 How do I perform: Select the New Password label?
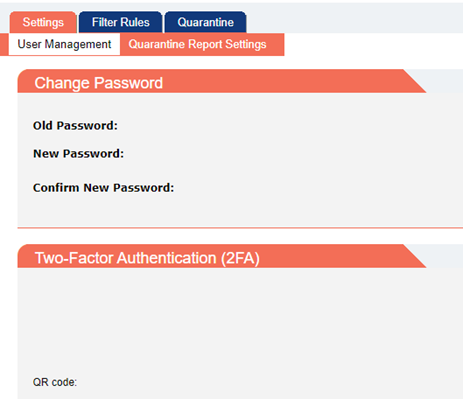tap(78, 154)
